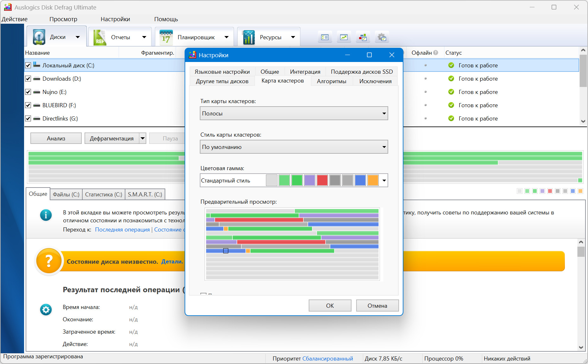Open the Тип карты кластеров dropdown
The image size is (588, 364).
[294, 114]
